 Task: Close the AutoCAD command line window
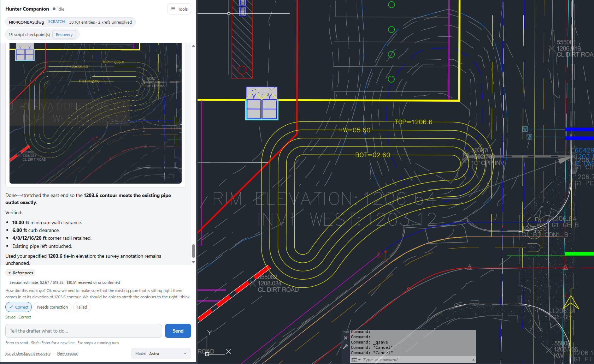click(346, 338)
